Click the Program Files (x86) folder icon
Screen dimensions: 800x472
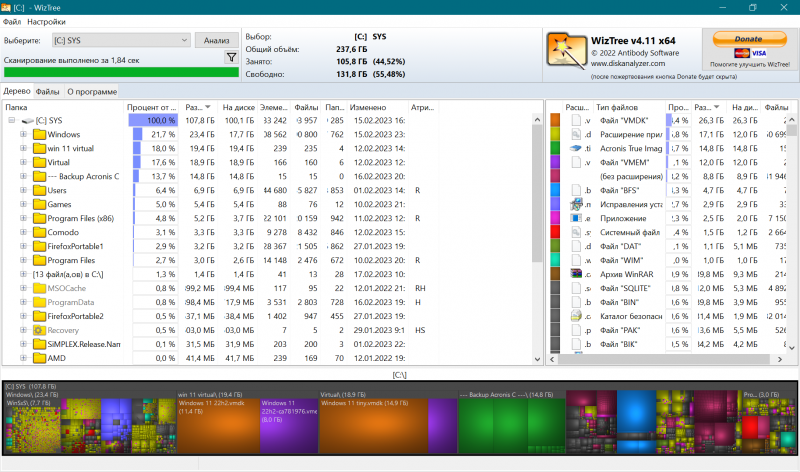[39, 218]
